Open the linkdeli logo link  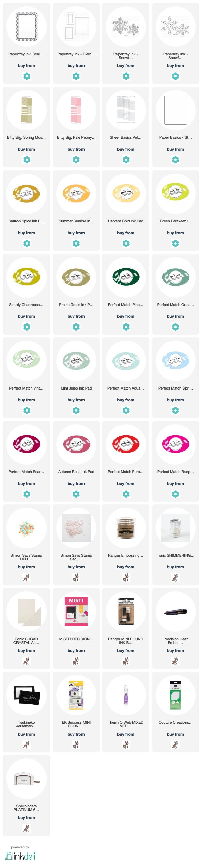pos(20,855)
